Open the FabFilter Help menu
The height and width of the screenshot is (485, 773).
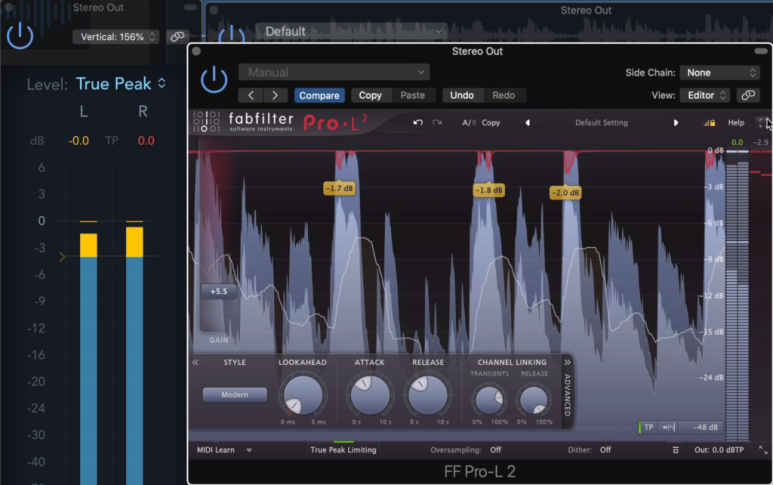736,123
